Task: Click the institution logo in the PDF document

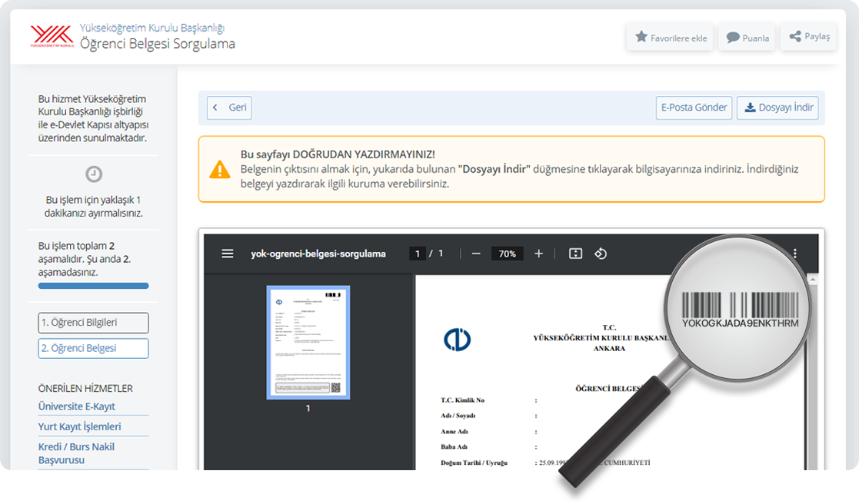Action: 458,340
